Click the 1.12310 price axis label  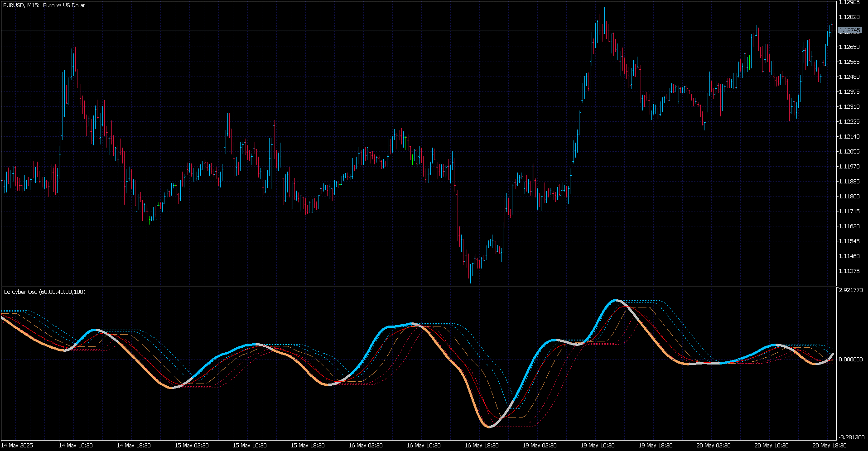pos(849,107)
